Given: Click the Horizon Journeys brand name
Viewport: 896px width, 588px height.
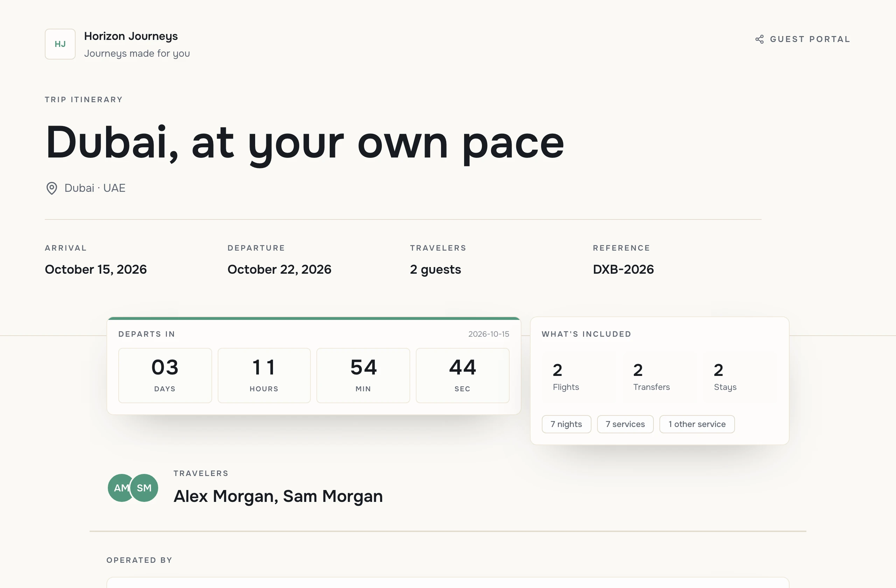Looking at the screenshot, I should 131,36.
